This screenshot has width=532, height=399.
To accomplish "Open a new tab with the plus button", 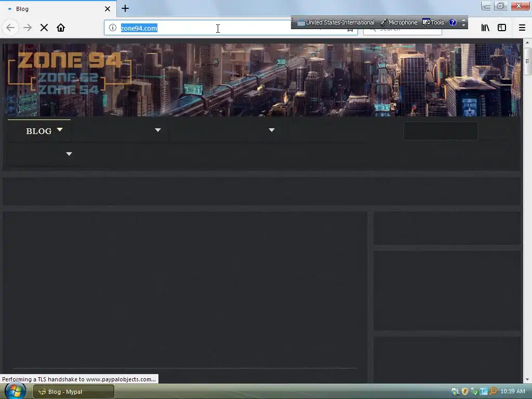I will click(125, 8).
